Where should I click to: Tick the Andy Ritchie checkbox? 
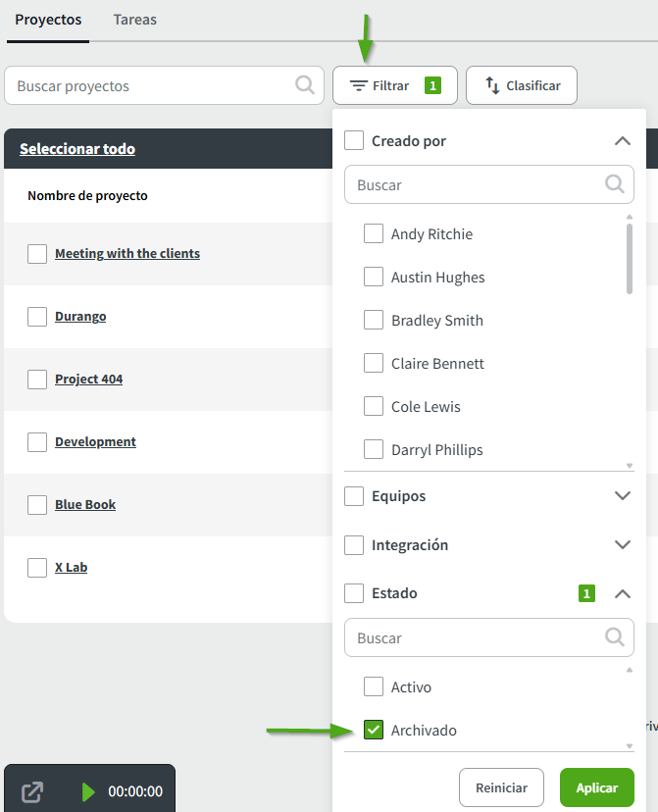374,233
